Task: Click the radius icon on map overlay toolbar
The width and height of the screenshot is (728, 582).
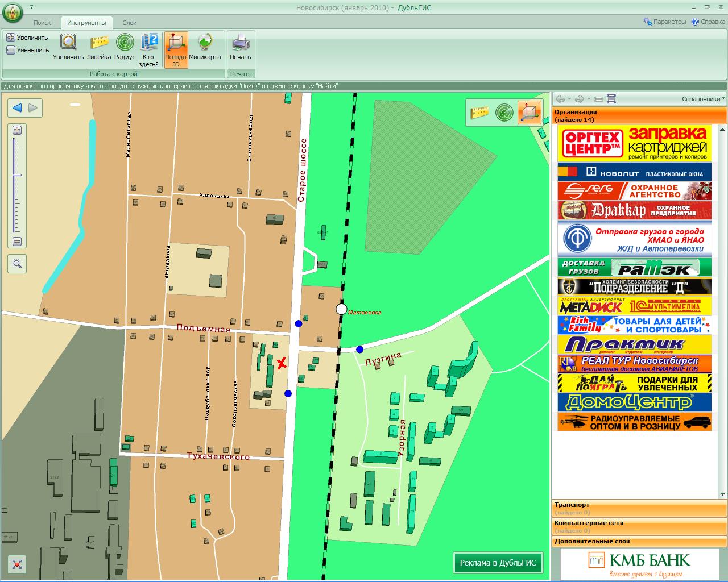Action: click(x=504, y=113)
